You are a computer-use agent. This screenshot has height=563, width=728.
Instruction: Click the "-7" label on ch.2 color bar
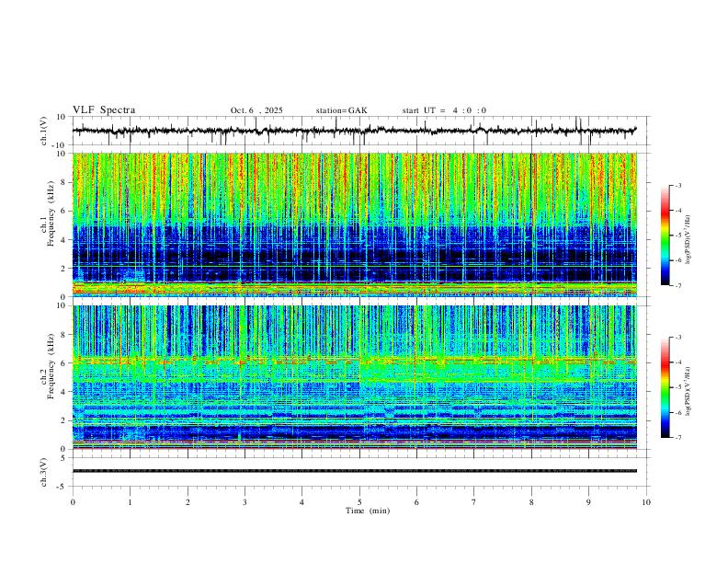click(677, 438)
